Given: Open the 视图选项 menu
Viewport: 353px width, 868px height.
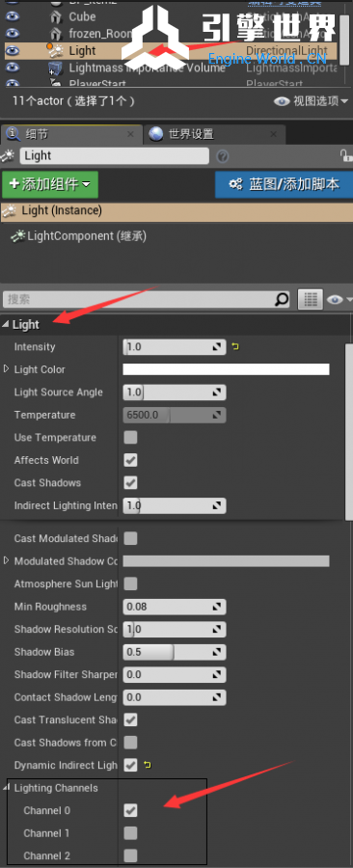Looking at the screenshot, I should click(x=312, y=101).
